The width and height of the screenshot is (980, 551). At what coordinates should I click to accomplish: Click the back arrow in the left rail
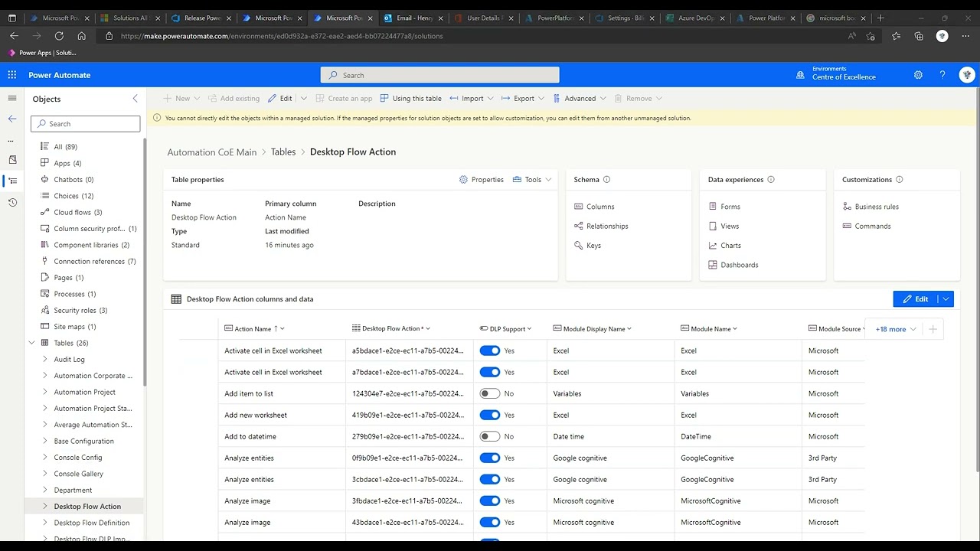click(x=12, y=119)
